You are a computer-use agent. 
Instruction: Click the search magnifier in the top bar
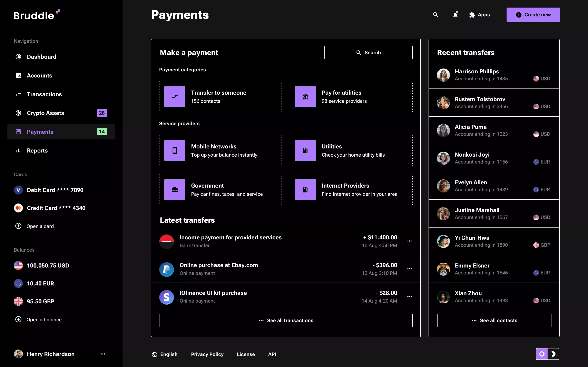[x=435, y=14]
